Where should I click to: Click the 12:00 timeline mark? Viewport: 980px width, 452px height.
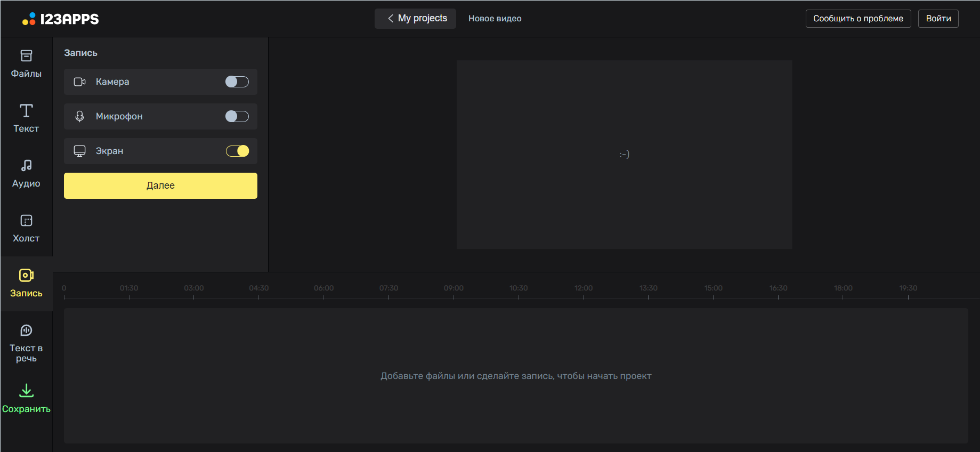pyautogui.click(x=584, y=288)
